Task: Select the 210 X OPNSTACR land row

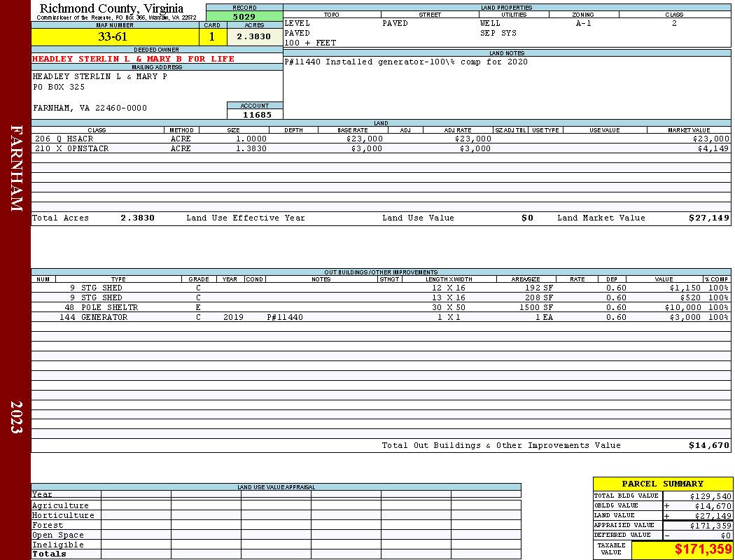Action: coord(381,148)
